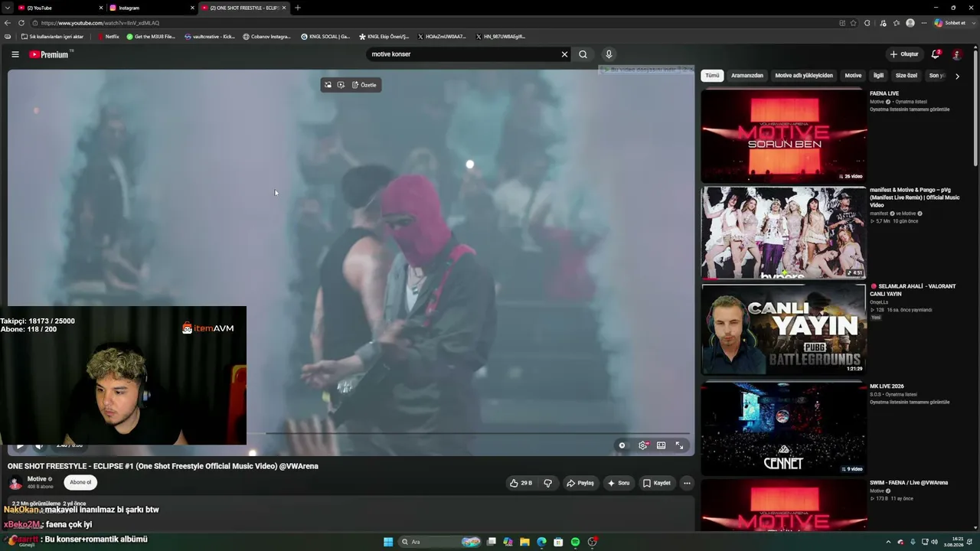Open the Netflix bookmark

(108, 37)
